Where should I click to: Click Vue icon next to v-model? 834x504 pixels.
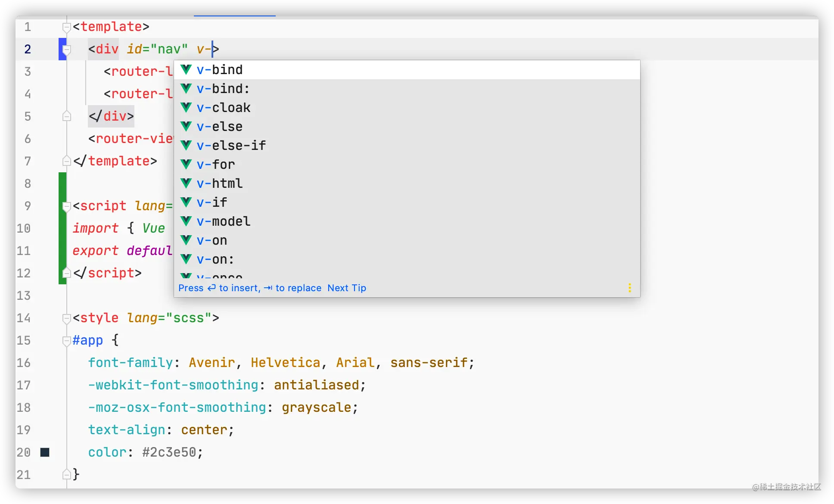(186, 221)
